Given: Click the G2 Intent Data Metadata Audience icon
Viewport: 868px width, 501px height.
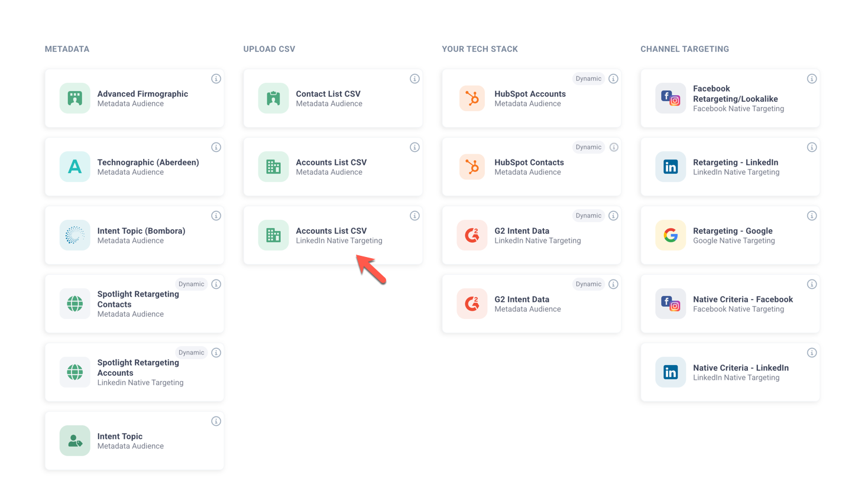Looking at the screenshot, I should click(x=472, y=304).
